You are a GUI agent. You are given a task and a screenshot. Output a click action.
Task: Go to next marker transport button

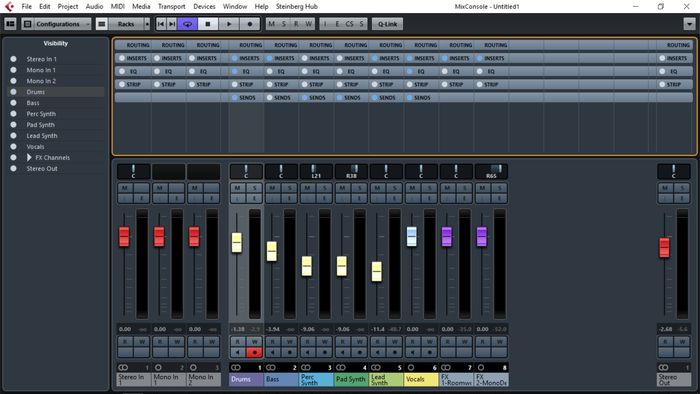tap(172, 24)
